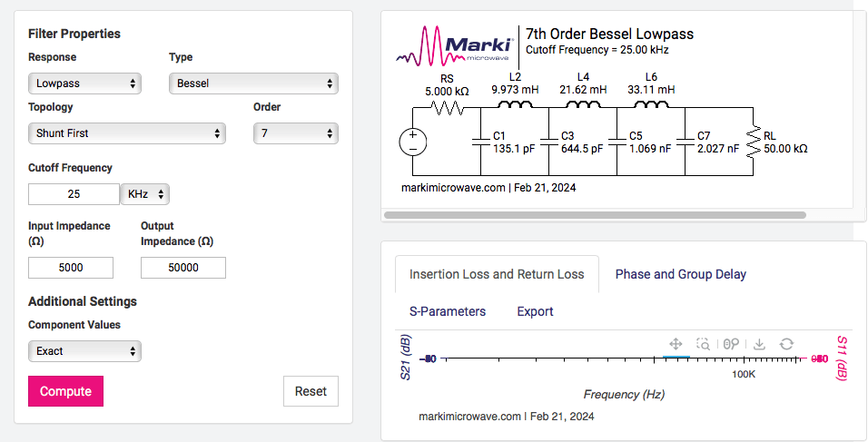This screenshot has width=868, height=442.
Task: Go to the Export tab
Action: [x=535, y=311]
